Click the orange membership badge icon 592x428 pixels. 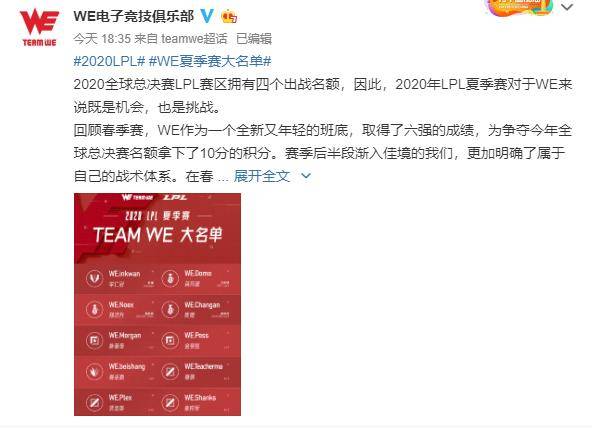click(230, 17)
